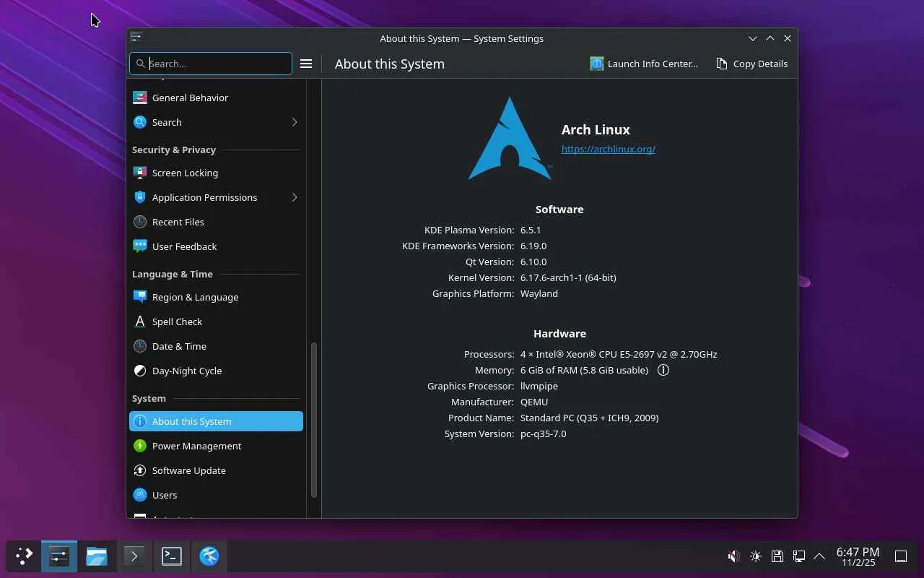Screen dimensions: 924x578
Task: Open Region & Language icon
Action: click(140, 297)
